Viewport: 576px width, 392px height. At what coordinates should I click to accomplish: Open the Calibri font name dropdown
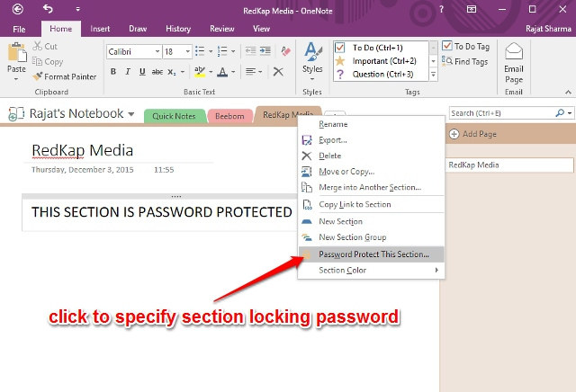157,51
